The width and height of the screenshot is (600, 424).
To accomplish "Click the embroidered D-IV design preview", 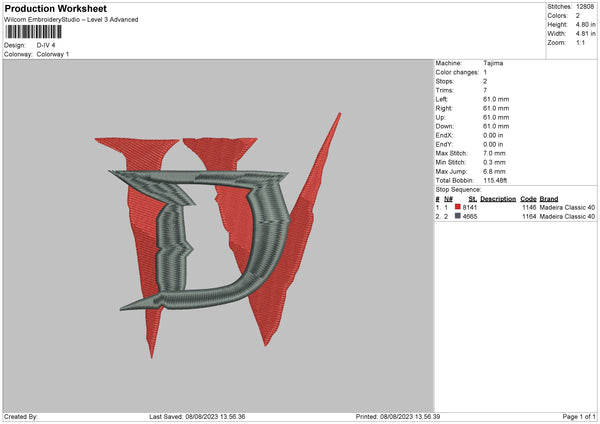I will coord(218,235).
